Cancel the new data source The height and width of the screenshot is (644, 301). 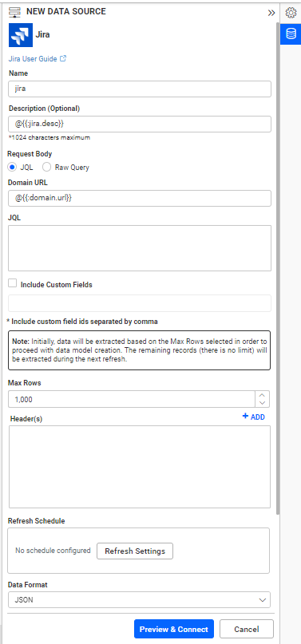pyautogui.click(x=247, y=629)
